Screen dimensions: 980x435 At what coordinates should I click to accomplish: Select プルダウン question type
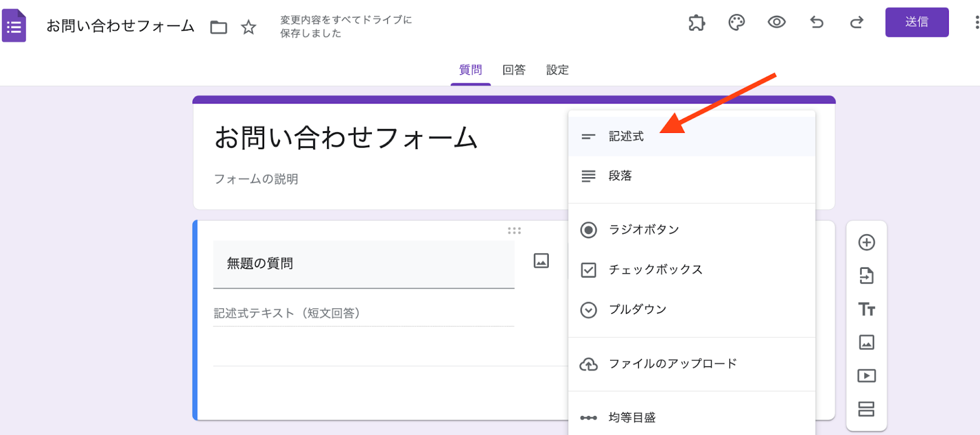pyautogui.click(x=692, y=309)
